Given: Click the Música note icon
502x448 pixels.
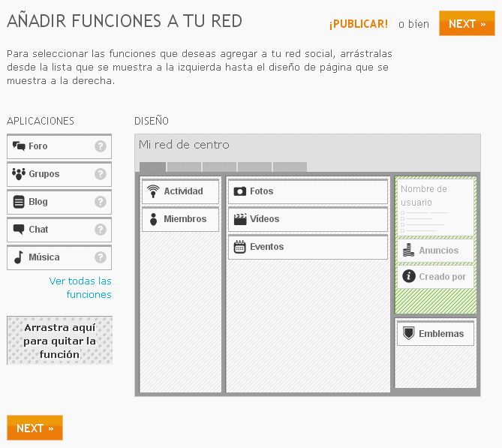Looking at the screenshot, I should tap(19, 257).
